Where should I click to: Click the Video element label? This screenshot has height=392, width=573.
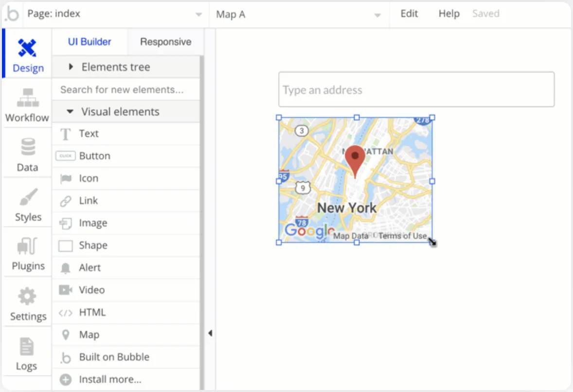(92, 290)
